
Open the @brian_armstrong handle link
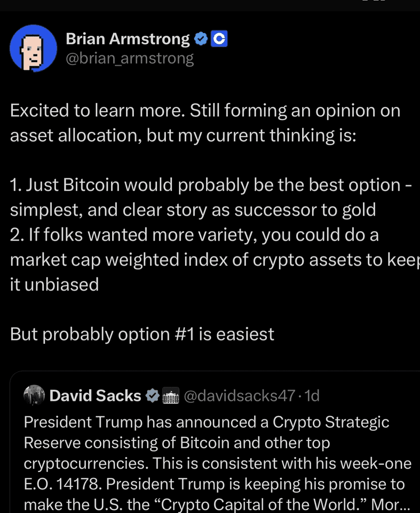129,58
